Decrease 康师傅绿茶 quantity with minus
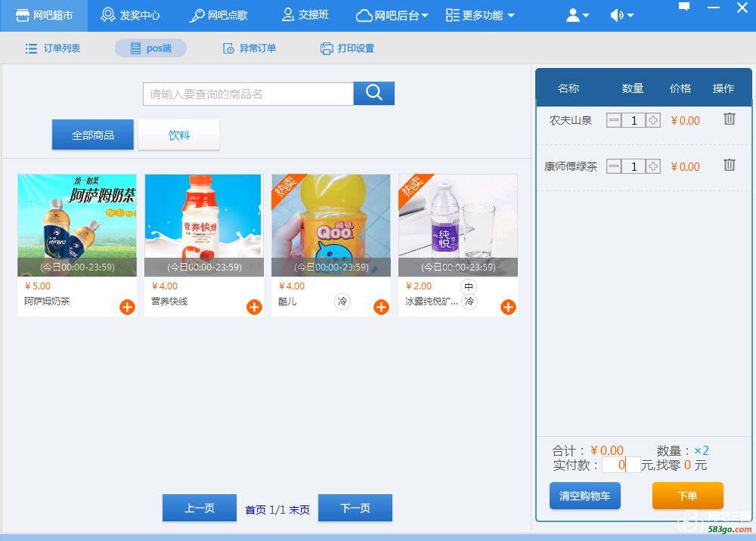The width and height of the screenshot is (756, 541). click(614, 166)
